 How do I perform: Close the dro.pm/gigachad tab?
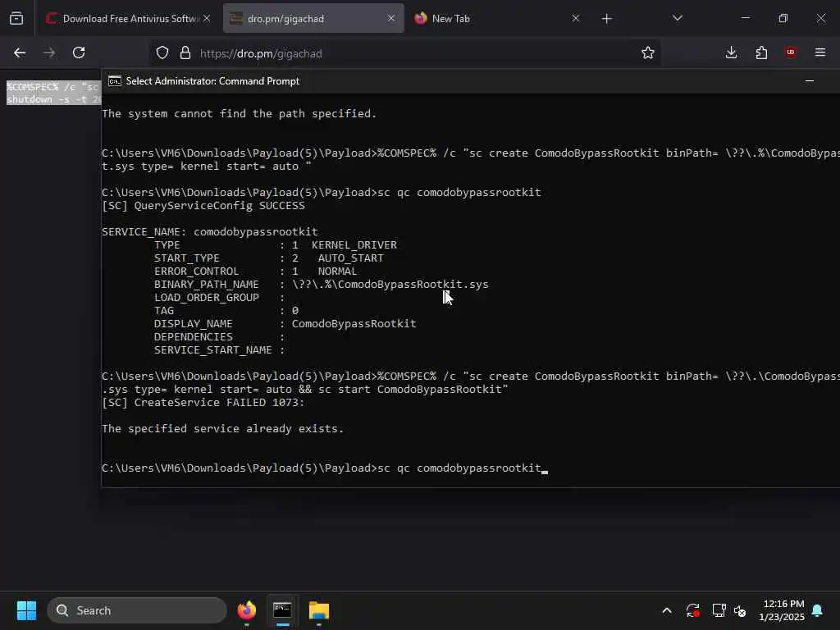(391, 19)
